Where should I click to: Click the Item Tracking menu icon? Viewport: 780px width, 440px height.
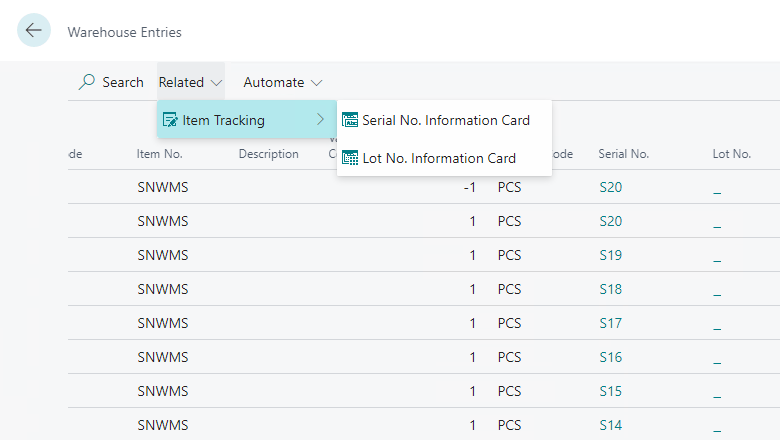click(170, 120)
